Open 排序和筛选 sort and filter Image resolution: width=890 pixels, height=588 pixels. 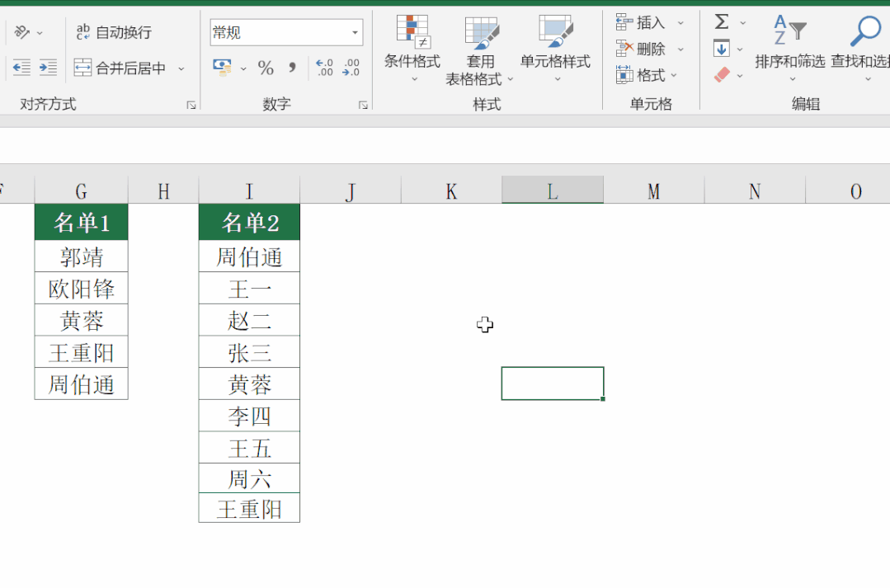pos(790,49)
